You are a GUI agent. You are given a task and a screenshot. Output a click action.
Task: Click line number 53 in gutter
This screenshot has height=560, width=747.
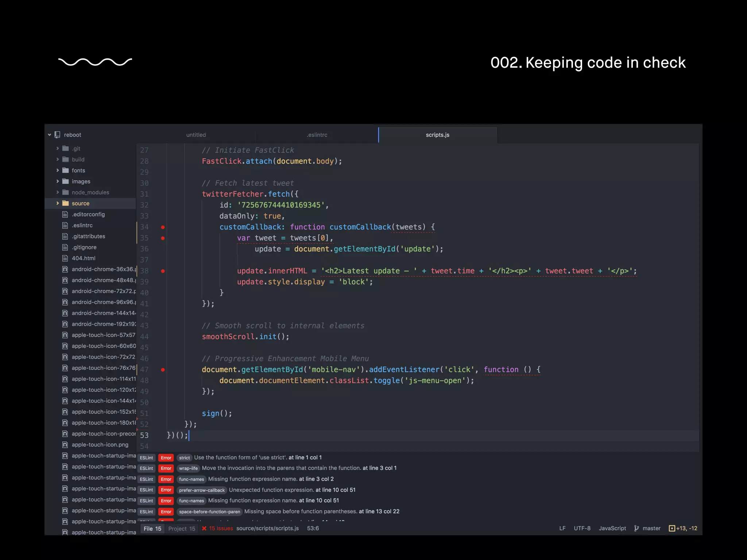(144, 435)
